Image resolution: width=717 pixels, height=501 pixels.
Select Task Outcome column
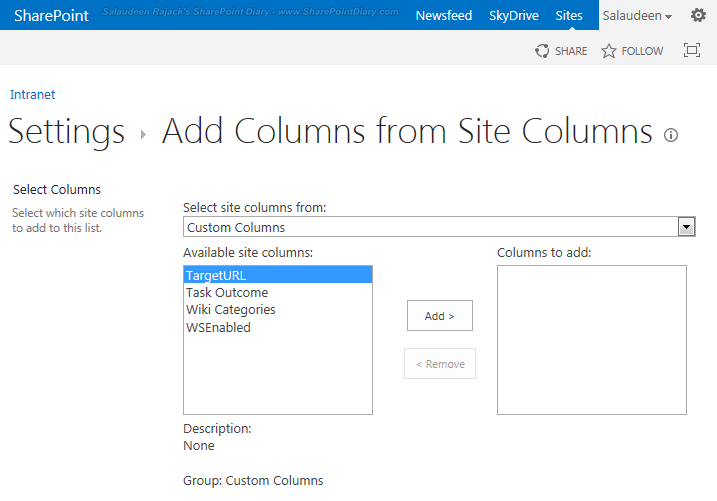[227, 293]
